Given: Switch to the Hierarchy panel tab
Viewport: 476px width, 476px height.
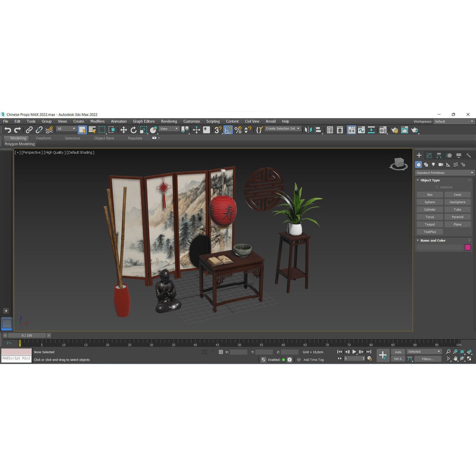Looking at the screenshot, I should [439, 156].
